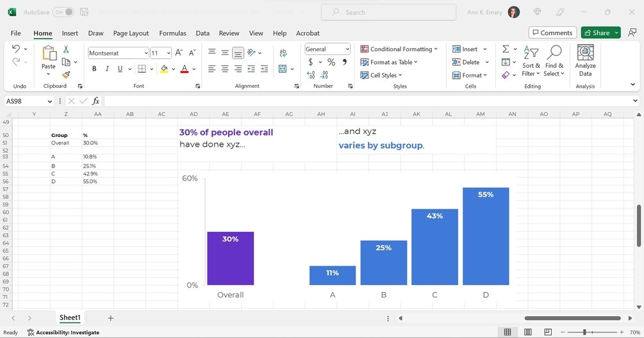Toggle Underline formatting

tap(120, 69)
